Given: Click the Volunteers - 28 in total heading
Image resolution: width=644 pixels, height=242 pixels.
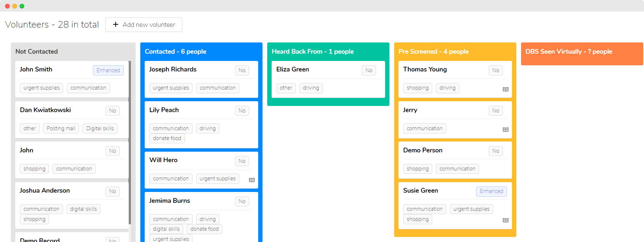Looking at the screenshot, I should click(52, 24).
